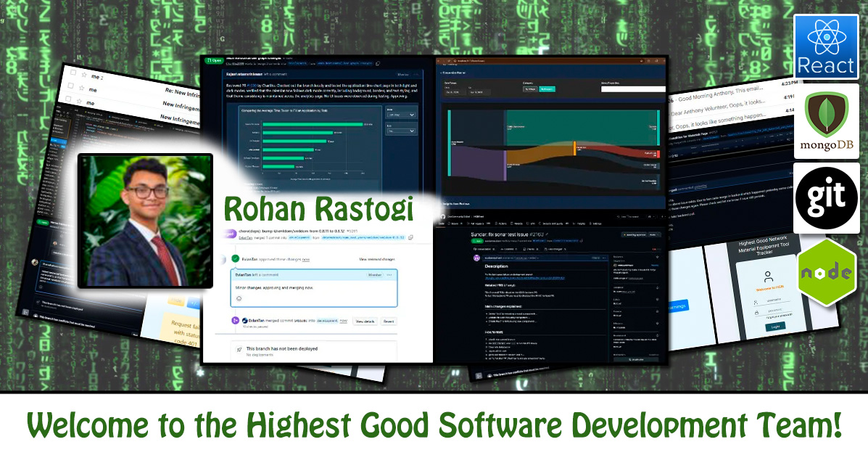
Task: Open the Code dropdown button on the sonar PR
Action: 656,235
